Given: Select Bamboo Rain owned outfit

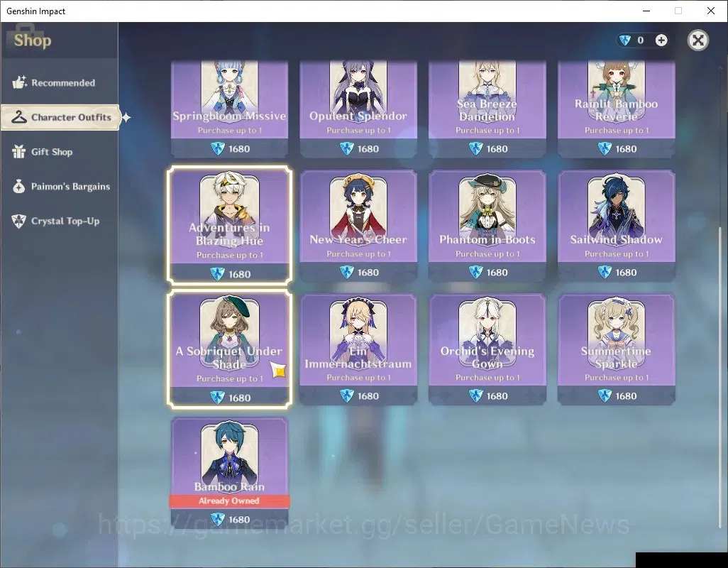Looking at the screenshot, I should [x=229, y=473].
